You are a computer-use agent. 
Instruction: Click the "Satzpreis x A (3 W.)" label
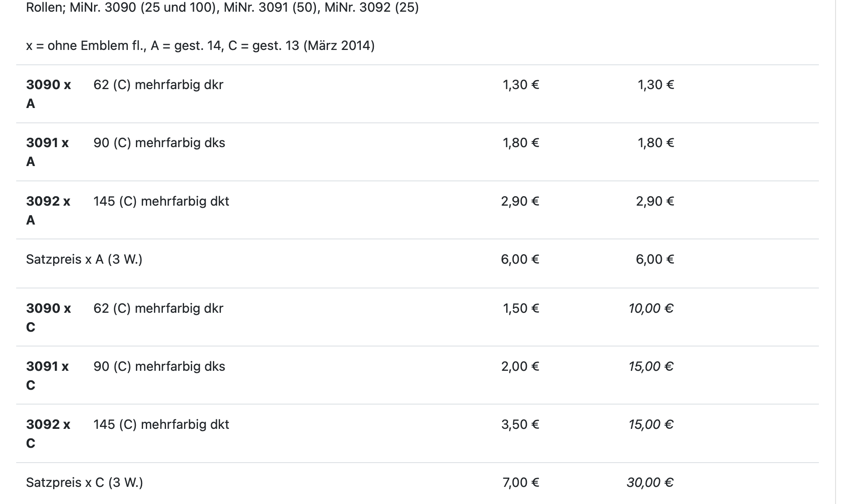pyautogui.click(x=84, y=259)
